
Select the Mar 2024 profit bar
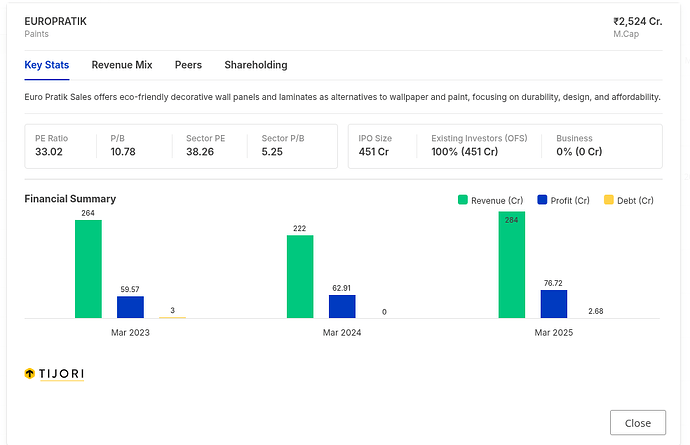click(342, 306)
